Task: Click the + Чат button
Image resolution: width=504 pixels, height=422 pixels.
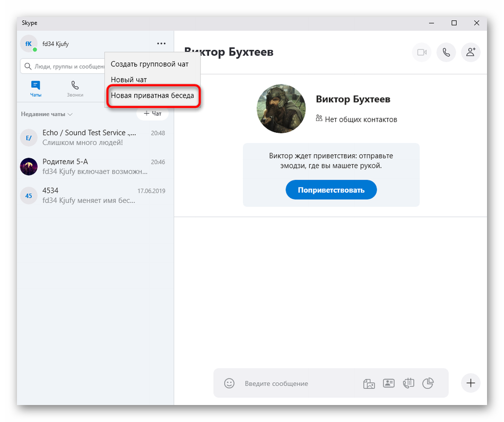Action: 152,114
